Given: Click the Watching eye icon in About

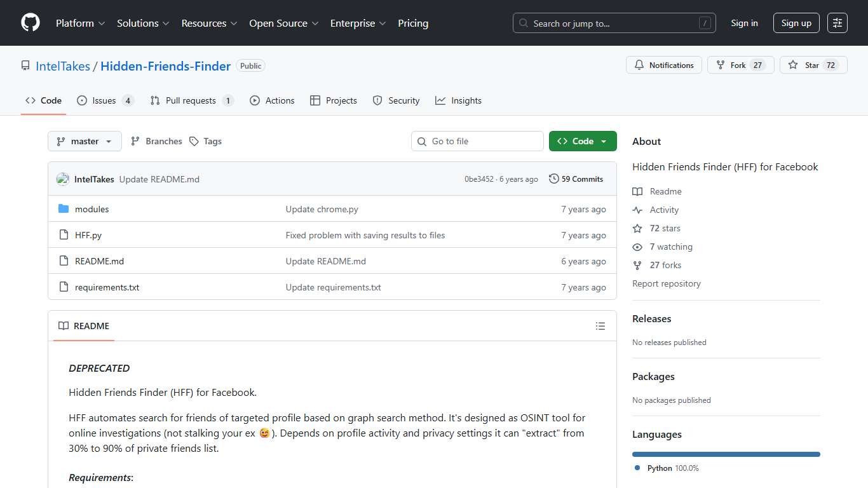Looking at the screenshot, I should (637, 247).
